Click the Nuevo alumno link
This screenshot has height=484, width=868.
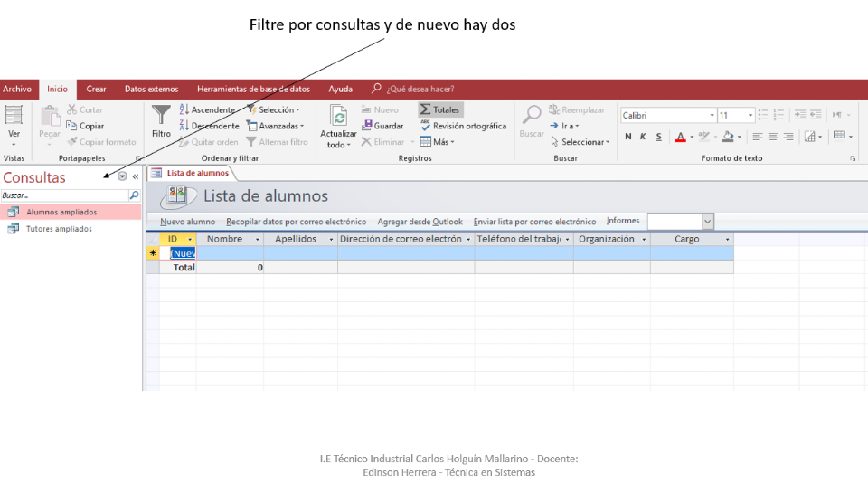(187, 222)
